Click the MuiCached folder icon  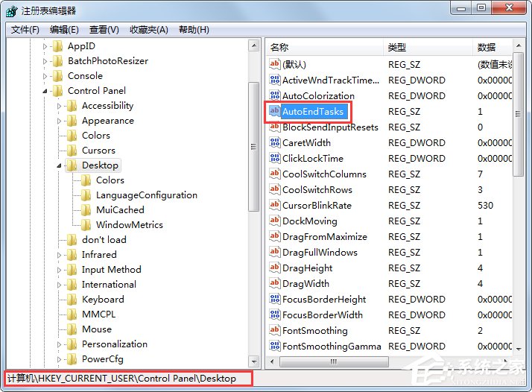click(86, 209)
